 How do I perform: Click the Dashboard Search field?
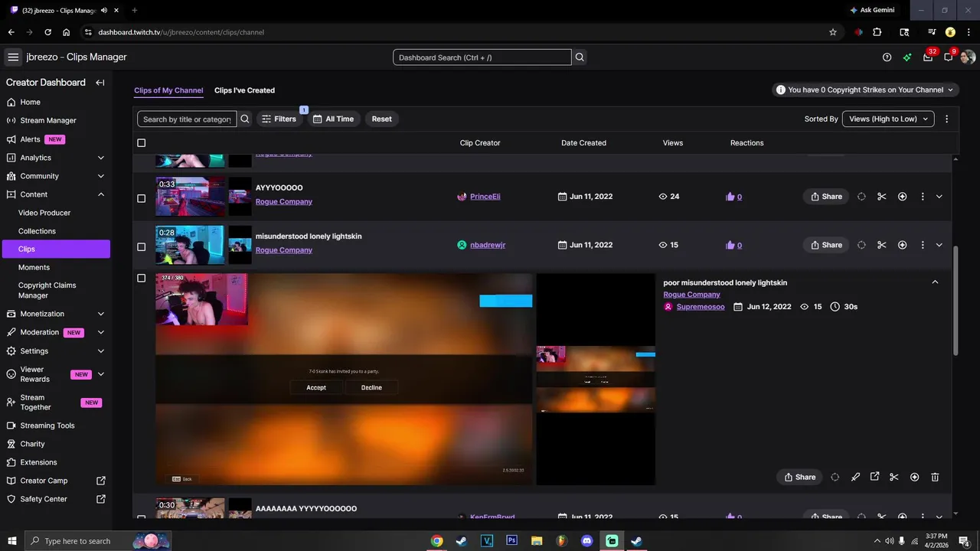point(482,57)
